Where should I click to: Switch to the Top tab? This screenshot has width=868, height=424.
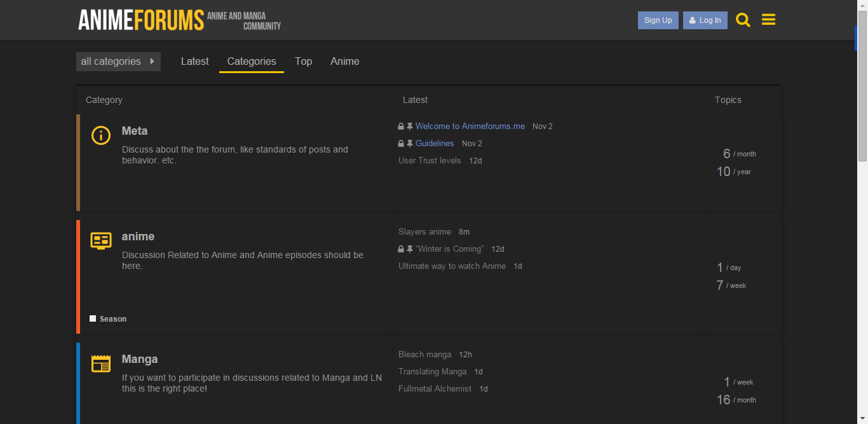pyautogui.click(x=303, y=62)
